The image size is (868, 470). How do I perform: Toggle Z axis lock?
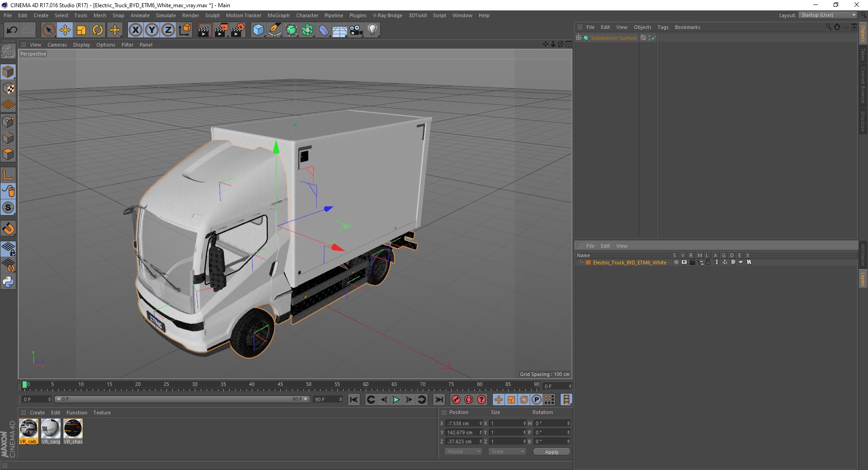coord(168,30)
